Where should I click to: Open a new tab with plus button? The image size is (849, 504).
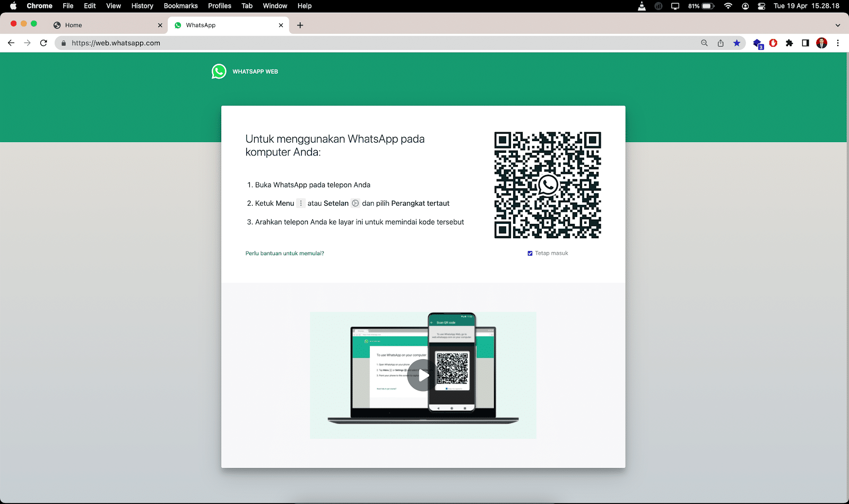[300, 25]
